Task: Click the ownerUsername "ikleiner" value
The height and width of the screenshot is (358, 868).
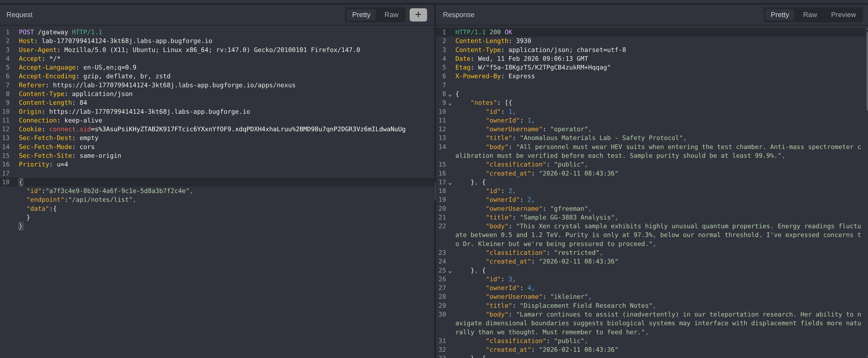Action: [x=569, y=297]
